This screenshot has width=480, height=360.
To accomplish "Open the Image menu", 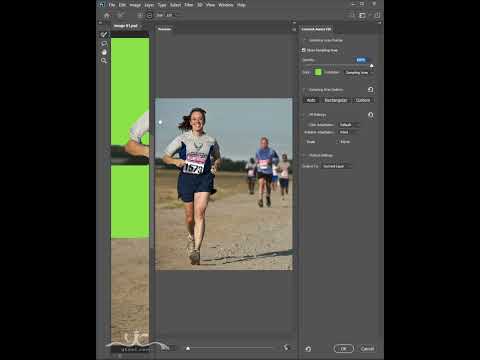I will [x=135, y=5].
